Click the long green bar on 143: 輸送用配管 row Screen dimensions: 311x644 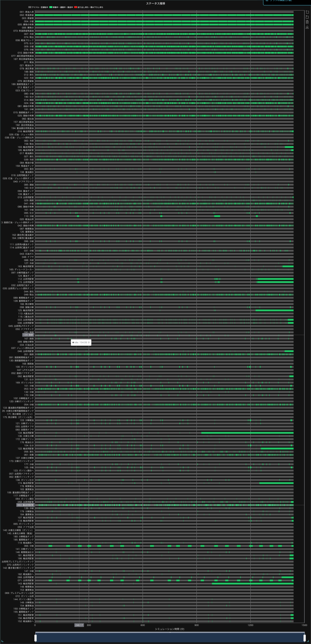[252, 583]
